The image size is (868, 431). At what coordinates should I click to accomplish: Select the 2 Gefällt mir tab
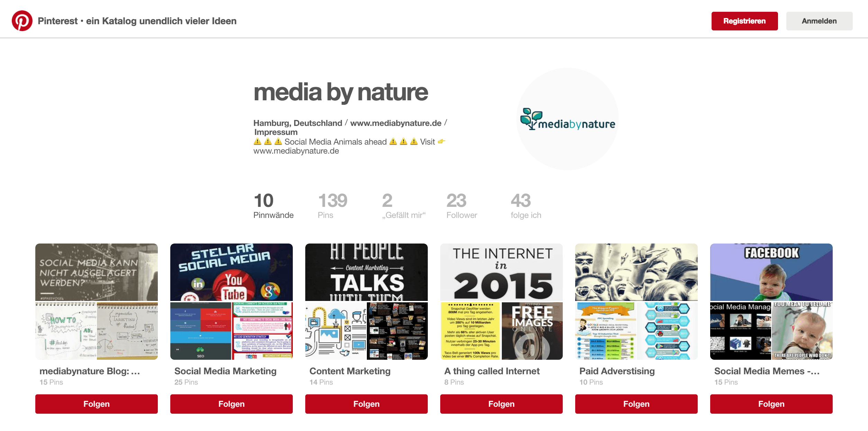tap(404, 206)
